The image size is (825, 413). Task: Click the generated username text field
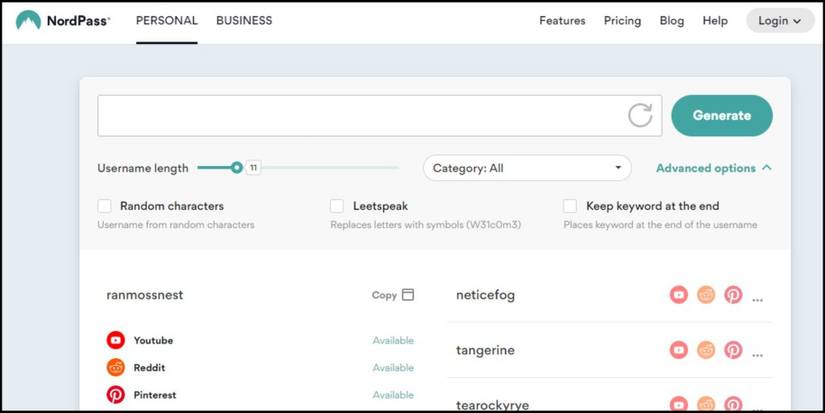360,116
